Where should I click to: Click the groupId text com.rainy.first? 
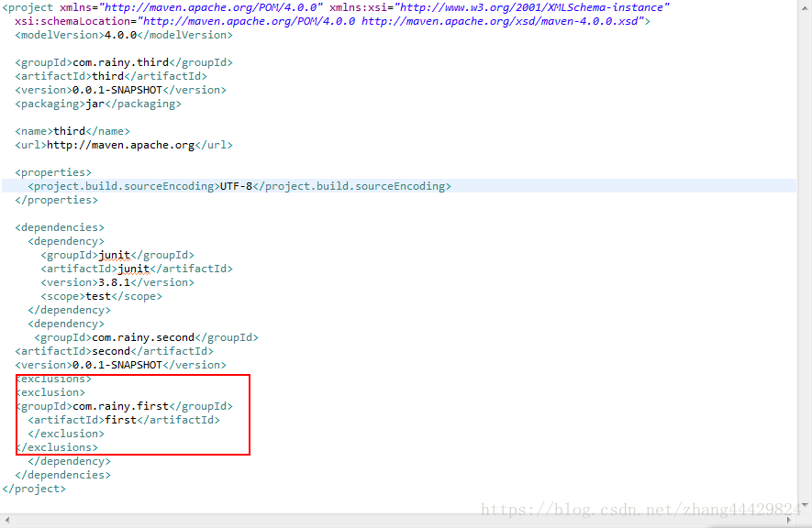pyautogui.click(x=121, y=406)
